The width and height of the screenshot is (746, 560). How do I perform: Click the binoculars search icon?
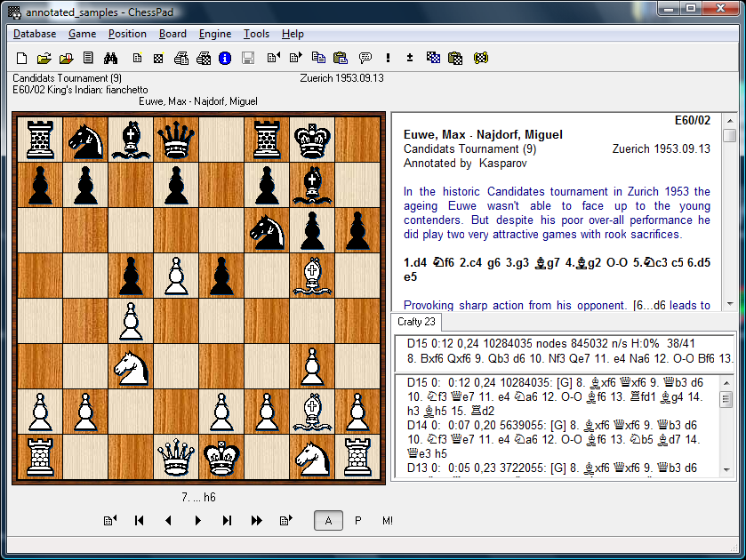tap(111, 59)
